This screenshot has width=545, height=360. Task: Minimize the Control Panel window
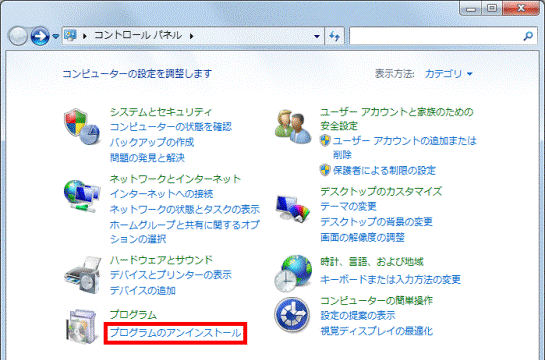tap(471, 8)
